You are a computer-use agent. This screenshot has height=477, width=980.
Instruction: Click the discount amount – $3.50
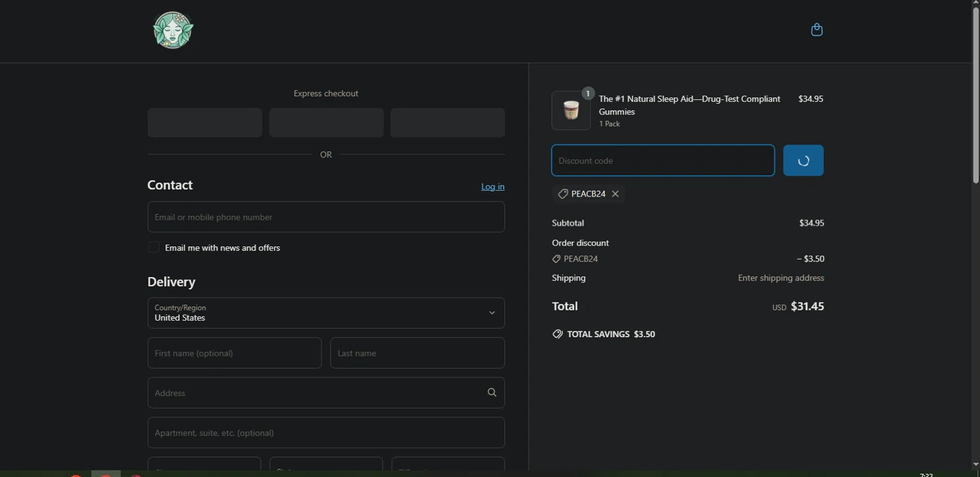811,259
